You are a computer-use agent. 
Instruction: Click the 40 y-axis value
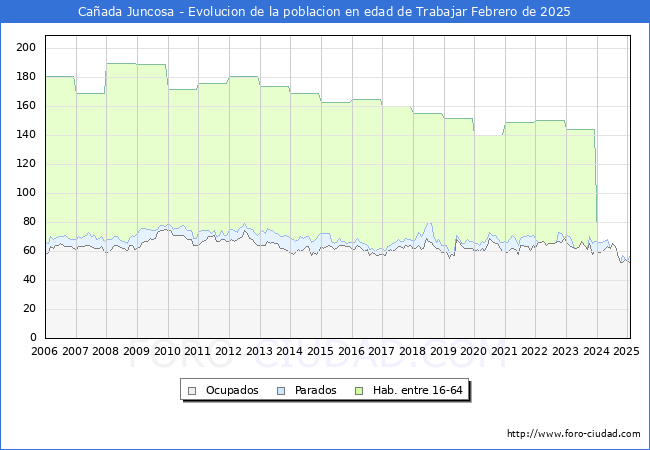pos(29,280)
